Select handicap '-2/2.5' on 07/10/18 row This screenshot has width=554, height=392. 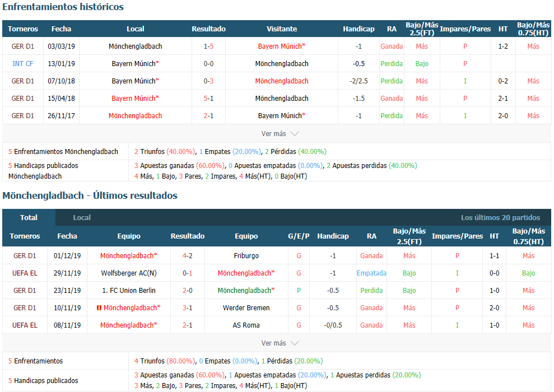tap(359, 81)
